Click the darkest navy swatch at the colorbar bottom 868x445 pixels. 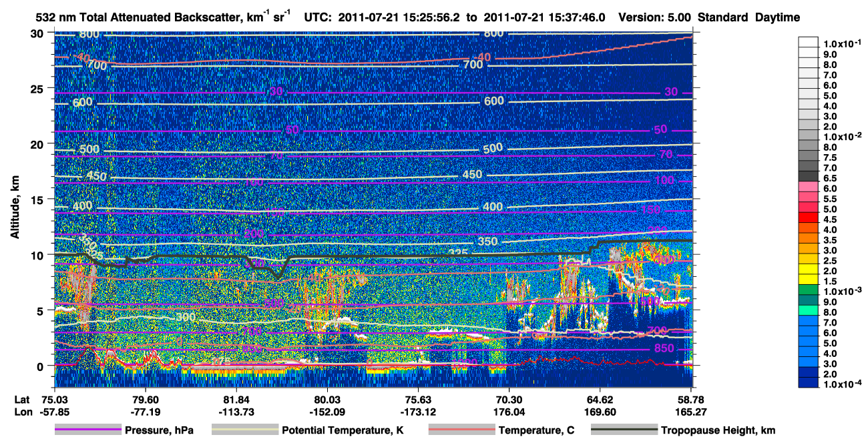tap(808, 382)
